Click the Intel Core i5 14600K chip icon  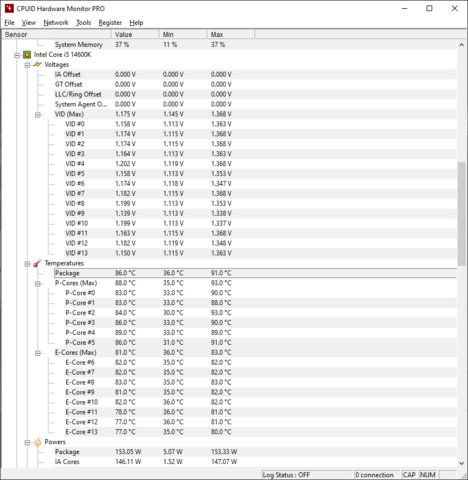pyautogui.click(x=27, y=55)
